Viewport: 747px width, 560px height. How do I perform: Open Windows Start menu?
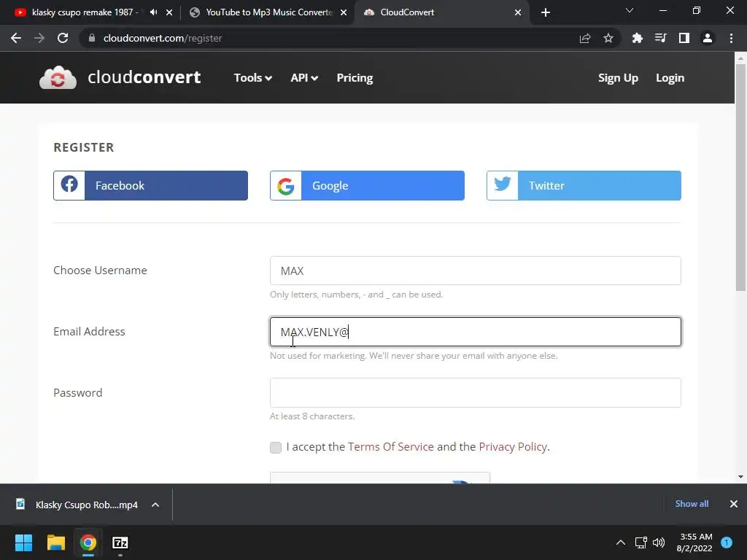tap(23, 542)
